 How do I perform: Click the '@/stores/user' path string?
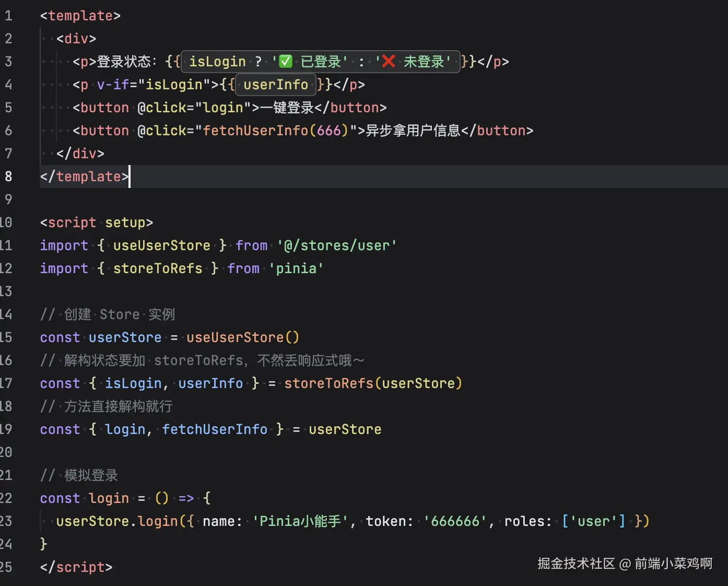[337, 245]
